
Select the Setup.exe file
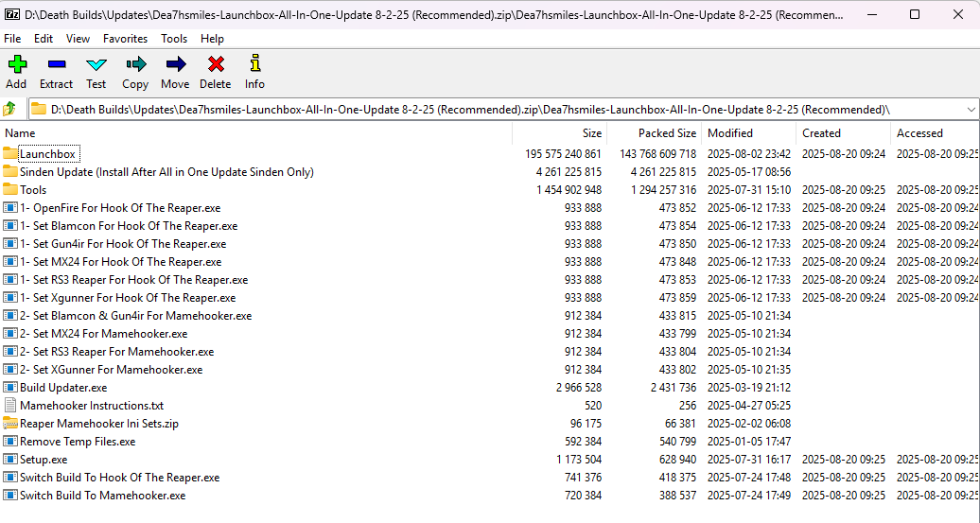click(44, 460)
